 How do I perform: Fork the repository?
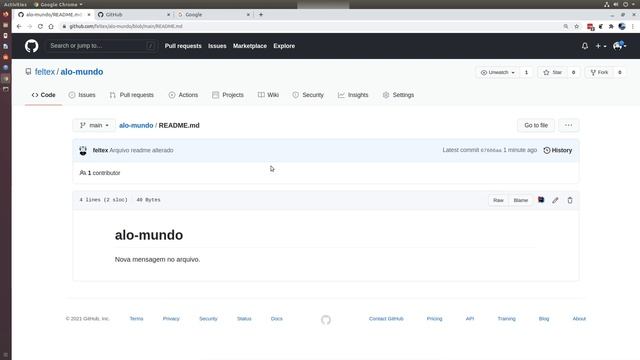click(599, 72)
